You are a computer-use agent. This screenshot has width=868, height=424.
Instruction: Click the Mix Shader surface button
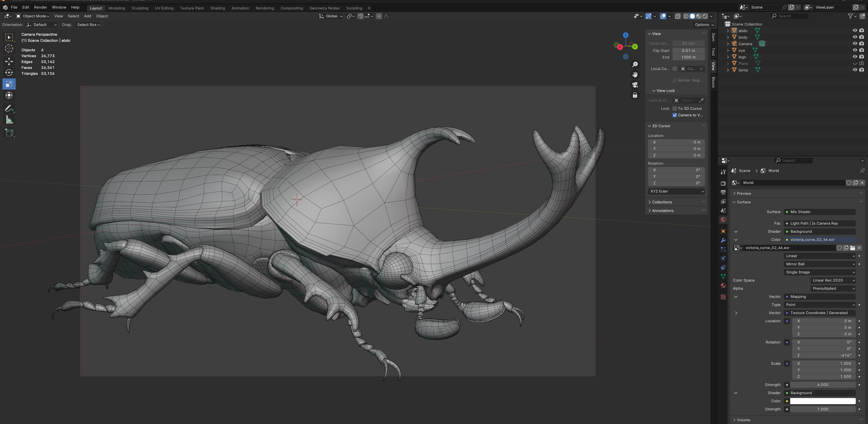click(820, 212)
